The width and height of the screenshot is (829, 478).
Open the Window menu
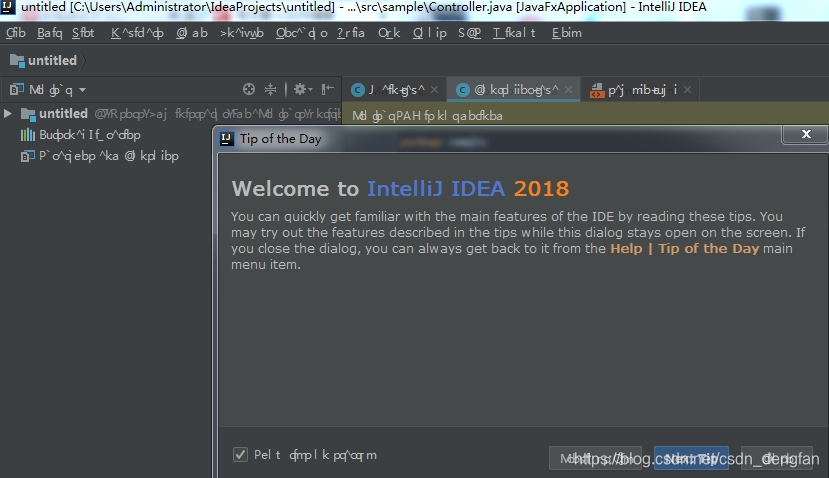514,33
